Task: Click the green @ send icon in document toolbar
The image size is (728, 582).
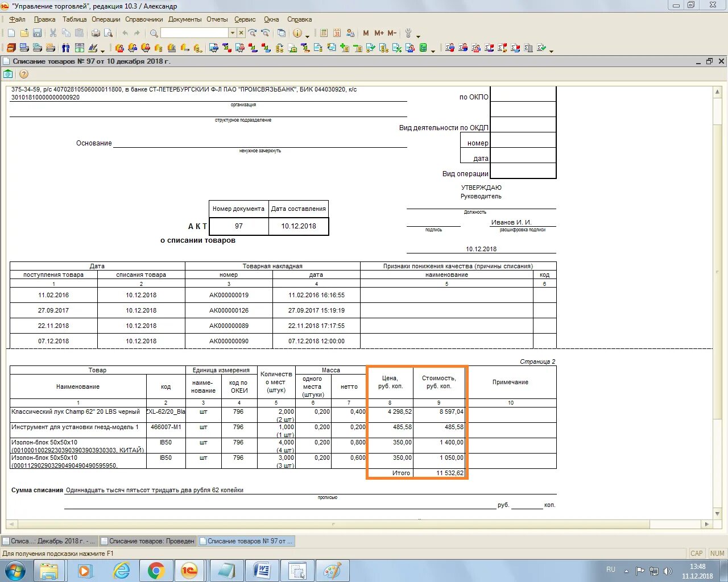Action: (8, 74)
